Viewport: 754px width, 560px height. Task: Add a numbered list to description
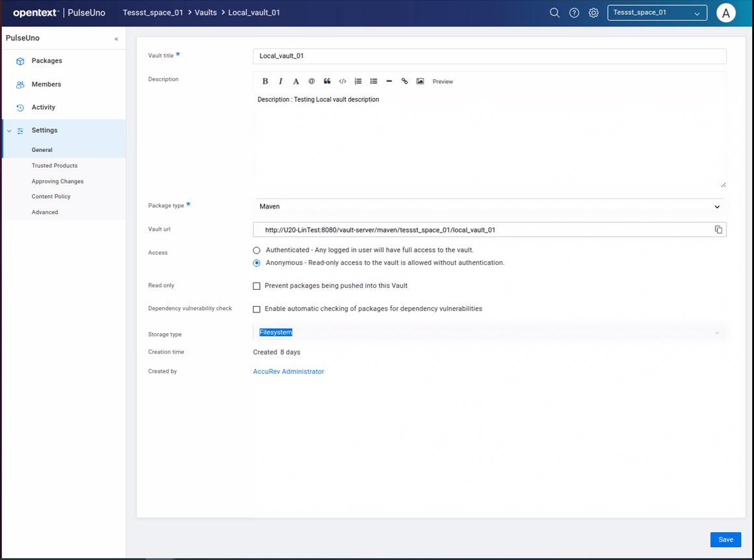(x=358, y=81)
